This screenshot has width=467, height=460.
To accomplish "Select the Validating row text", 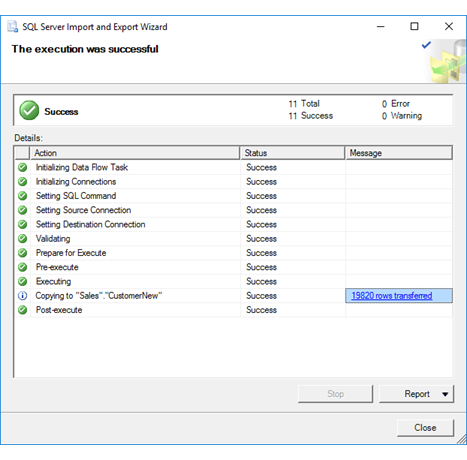I will pyautogui.click(x=53, y=239).
